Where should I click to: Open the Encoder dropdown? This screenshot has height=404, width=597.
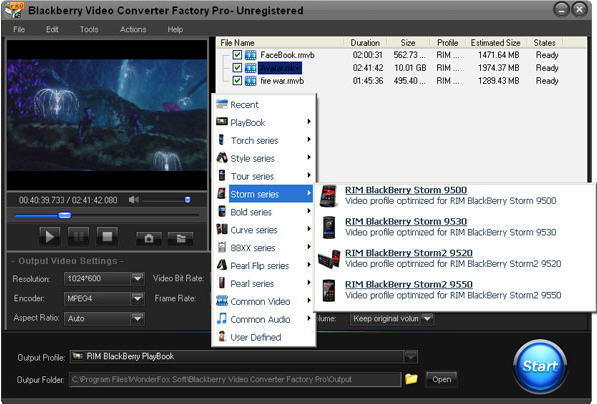pos(137,298)
